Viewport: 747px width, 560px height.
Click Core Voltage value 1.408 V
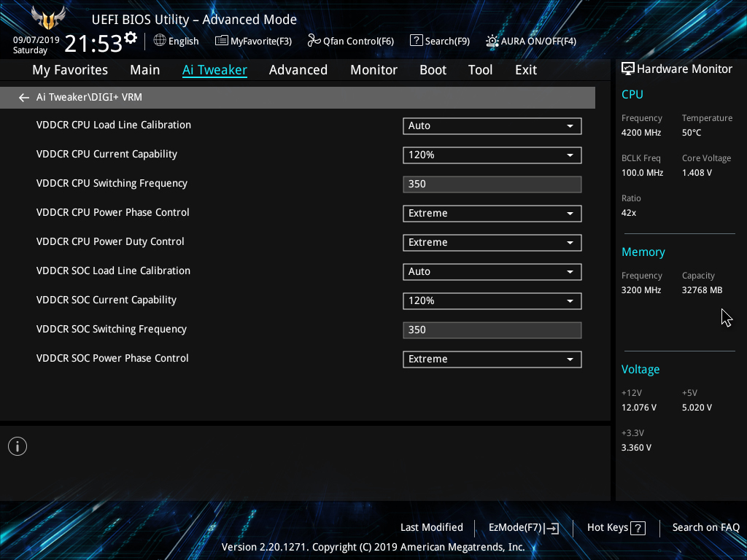(697, 173)
